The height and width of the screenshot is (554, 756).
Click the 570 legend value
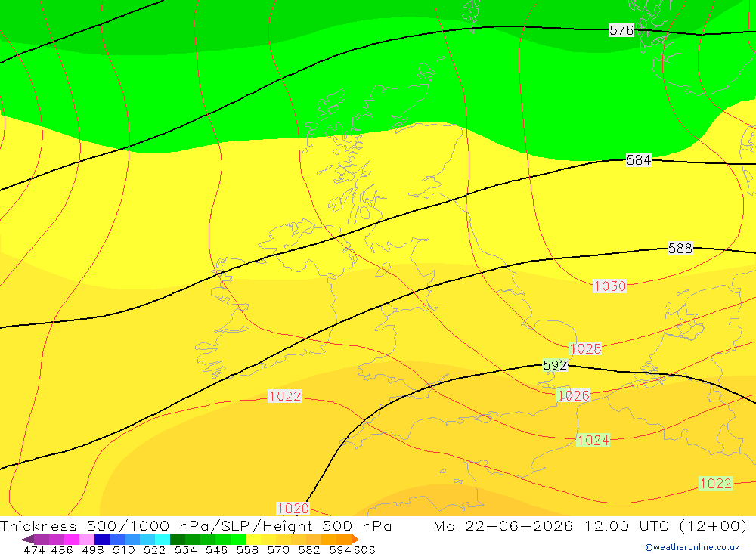[x=277, y=550]
